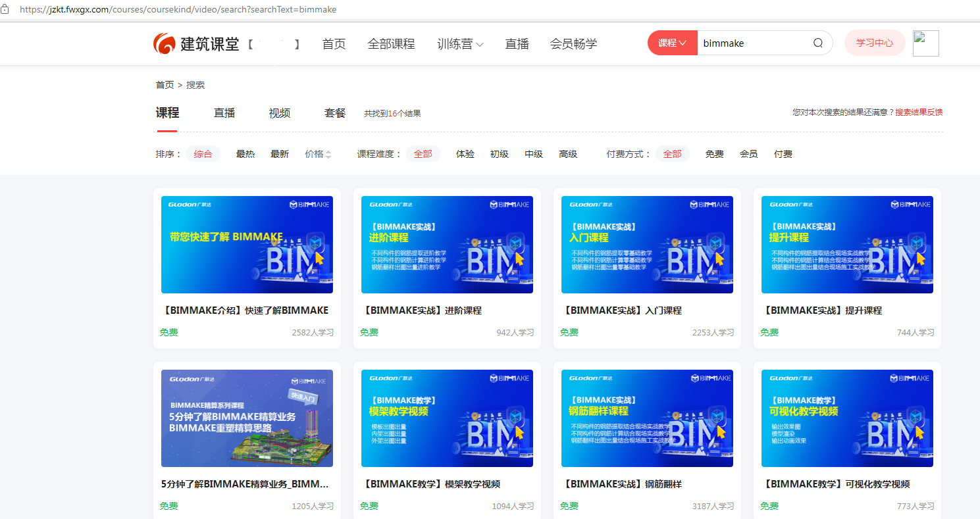Click title 【BIMMAKE实战】提升课程
Image resolution: width=980 pixels, height=519 pixels.
tap(822, 310)
